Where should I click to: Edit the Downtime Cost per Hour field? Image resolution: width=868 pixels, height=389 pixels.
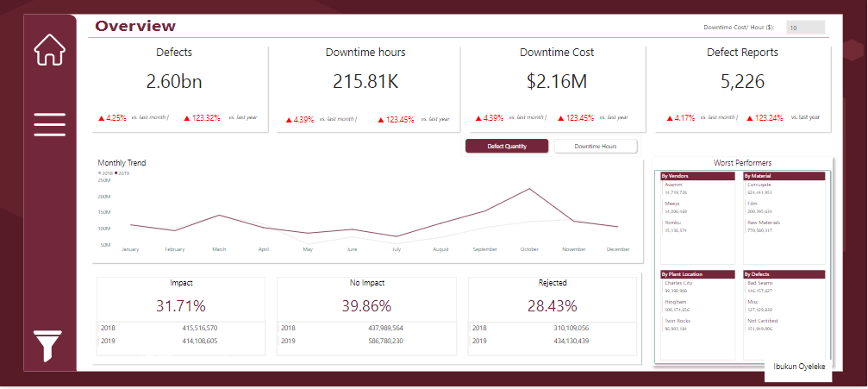(x=805, y=28)
